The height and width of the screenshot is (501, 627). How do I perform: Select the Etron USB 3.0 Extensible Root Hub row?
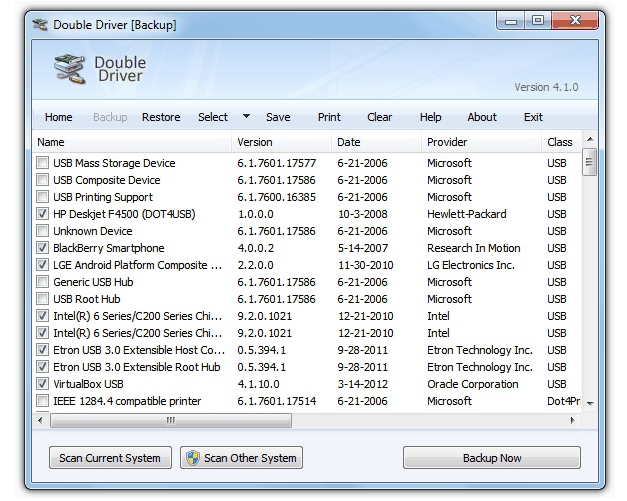click(x=137, y=367)
